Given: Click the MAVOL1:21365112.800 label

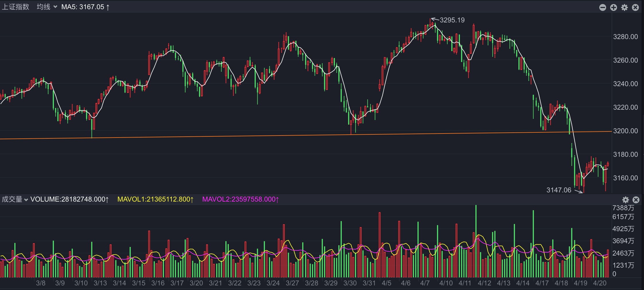Looking at the screenshot, I should click(x=156, y=199).
